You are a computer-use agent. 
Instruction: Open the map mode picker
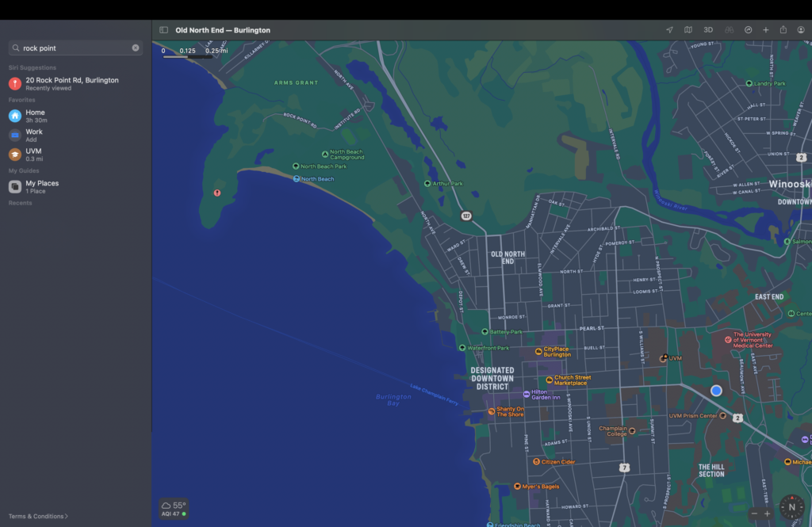688,30
